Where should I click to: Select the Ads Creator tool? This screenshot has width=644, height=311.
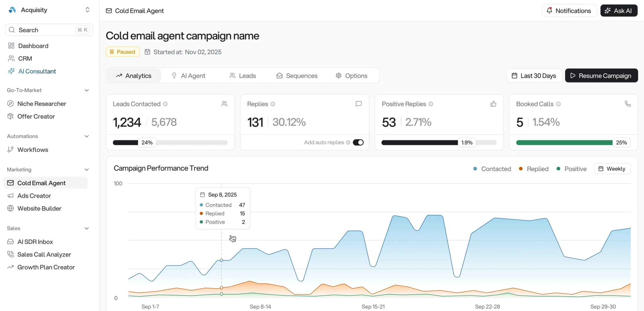pyautogui.click(x=34, y=195)
